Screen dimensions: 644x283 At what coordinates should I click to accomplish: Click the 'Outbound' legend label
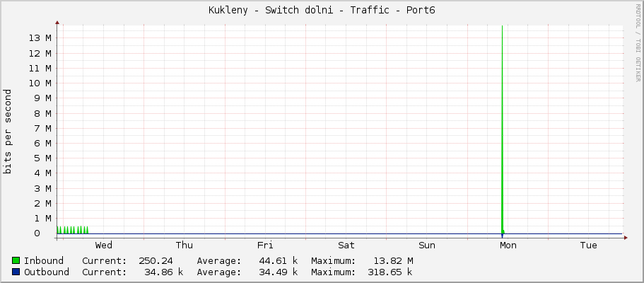point(47,272)
